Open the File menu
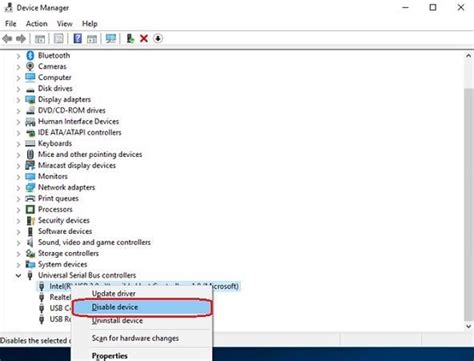The height and width of the screenshot is (361, 474). point(10,24)
